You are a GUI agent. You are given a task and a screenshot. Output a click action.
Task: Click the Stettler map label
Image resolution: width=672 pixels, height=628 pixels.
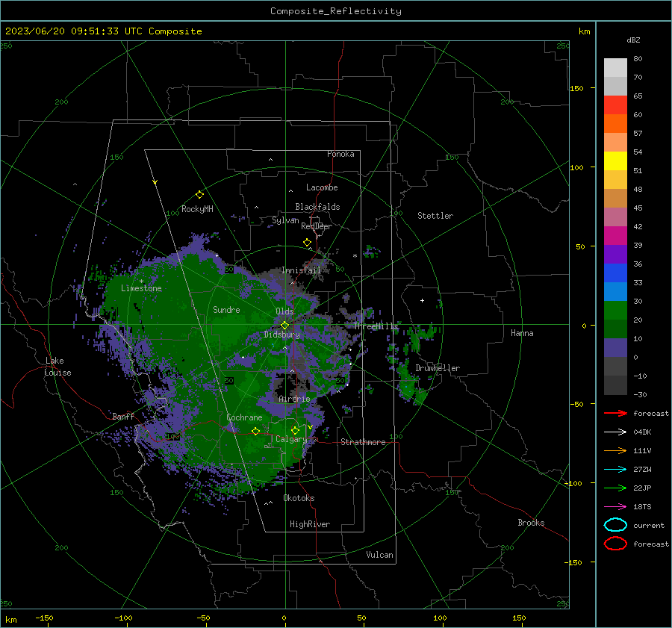(x=435, y=216)
